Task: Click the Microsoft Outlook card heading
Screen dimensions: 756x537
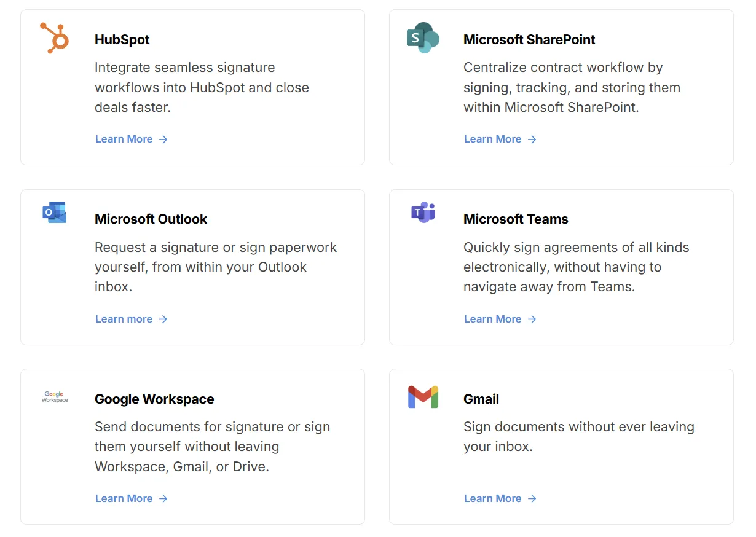Action: click(x=151, y=219)
